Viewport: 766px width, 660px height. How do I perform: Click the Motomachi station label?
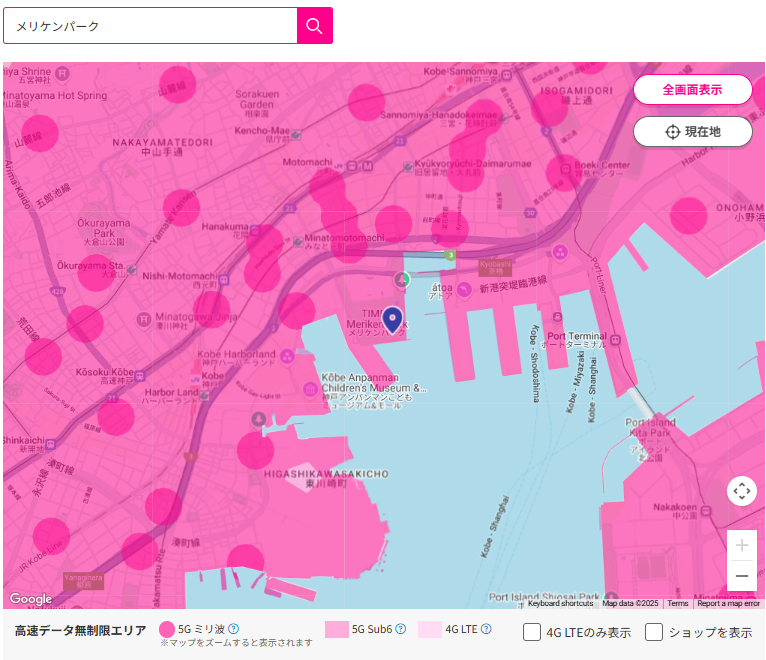(307, 162)
